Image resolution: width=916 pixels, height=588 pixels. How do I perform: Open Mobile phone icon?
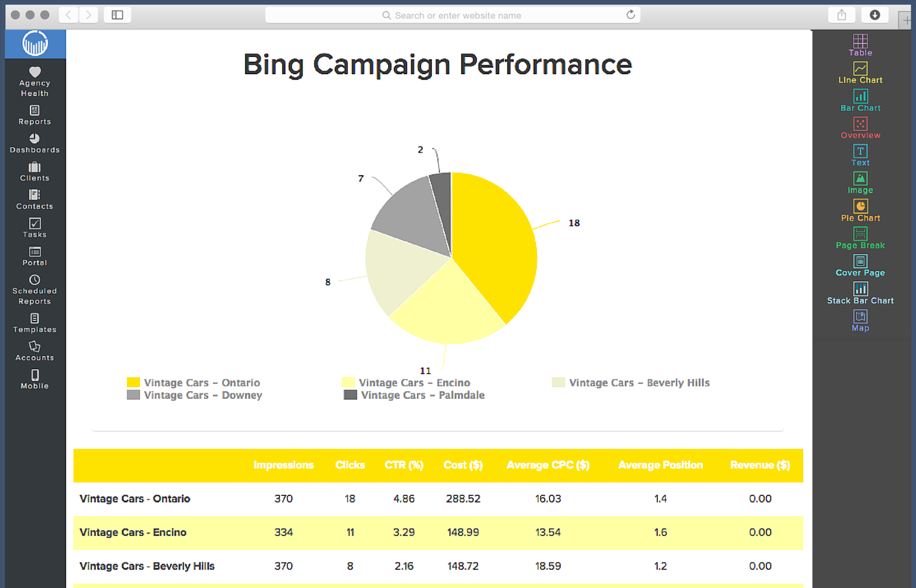[35, 375]
